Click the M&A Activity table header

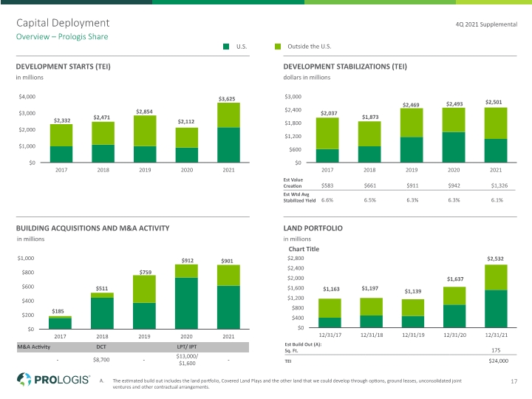[x=33, y=347]
